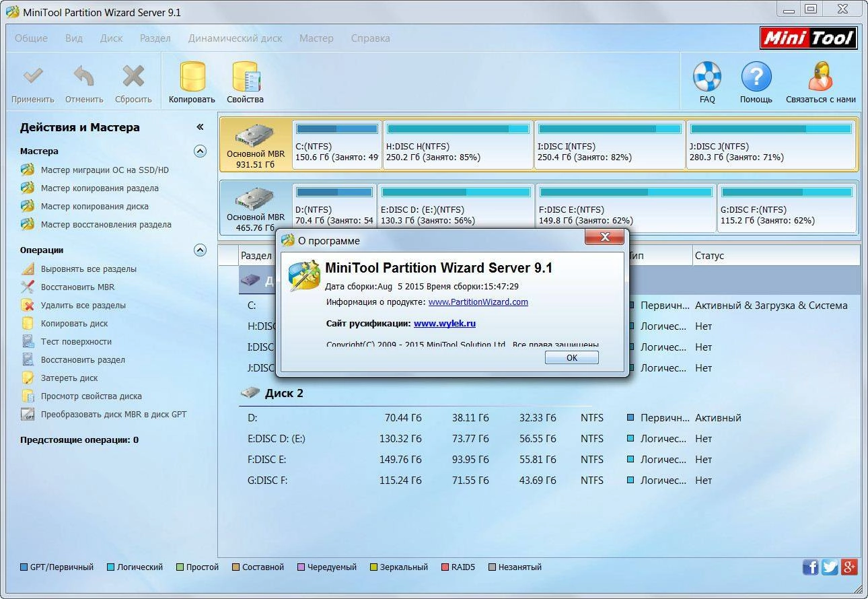This screenshot has height=599, width=868.
Task: Open the www.wylek.ru link
Action: [445, 323]
